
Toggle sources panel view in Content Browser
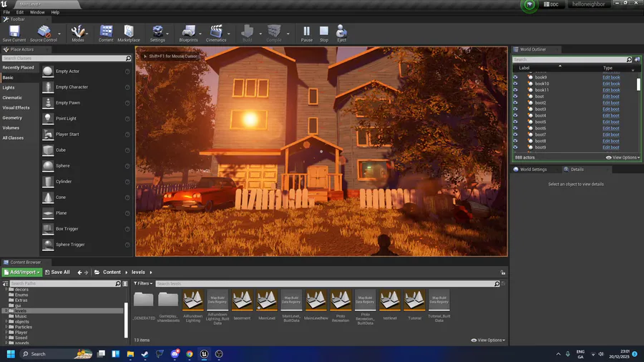(5, 283)
